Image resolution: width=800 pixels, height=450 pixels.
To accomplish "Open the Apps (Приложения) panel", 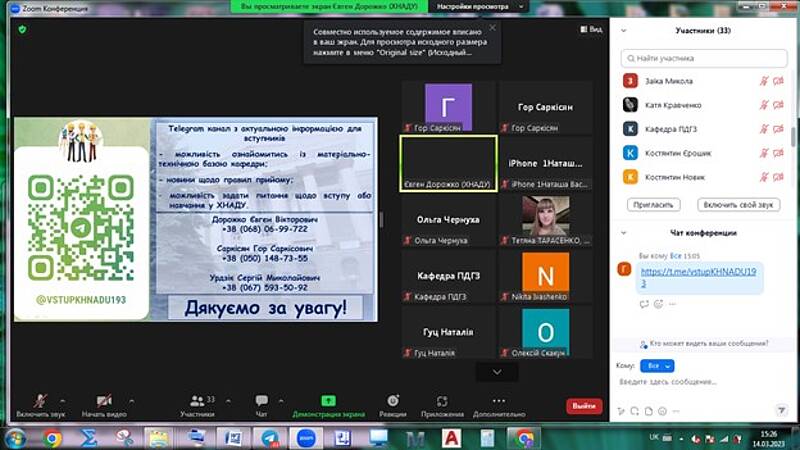I will pos(441,400).
